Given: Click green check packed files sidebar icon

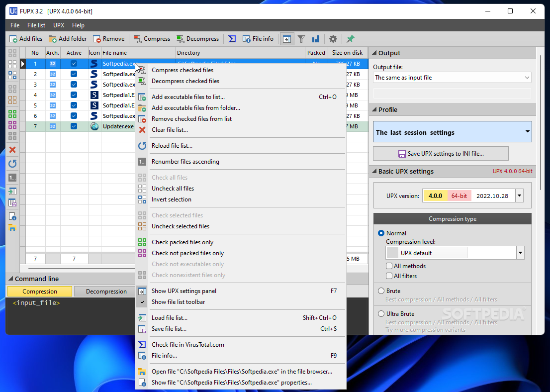Looking at the screenshot, I should pyautogui.click(x=12, y=114).
